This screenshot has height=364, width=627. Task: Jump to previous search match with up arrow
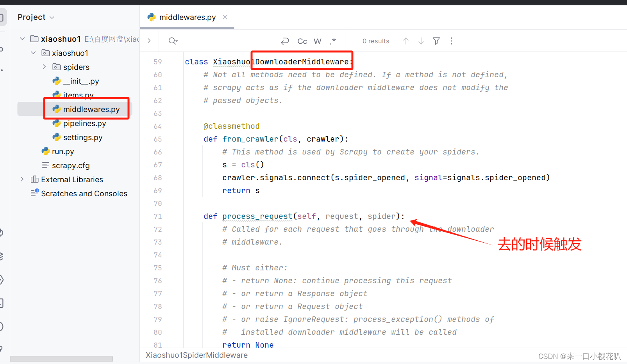(x=406, y=41)
